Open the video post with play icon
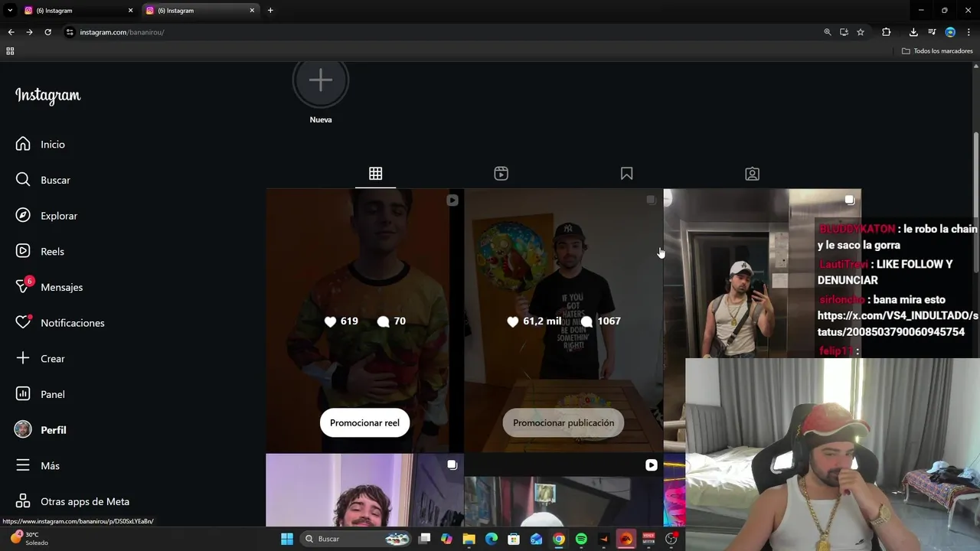Screen dimensions: 980x551 point(563,491)
